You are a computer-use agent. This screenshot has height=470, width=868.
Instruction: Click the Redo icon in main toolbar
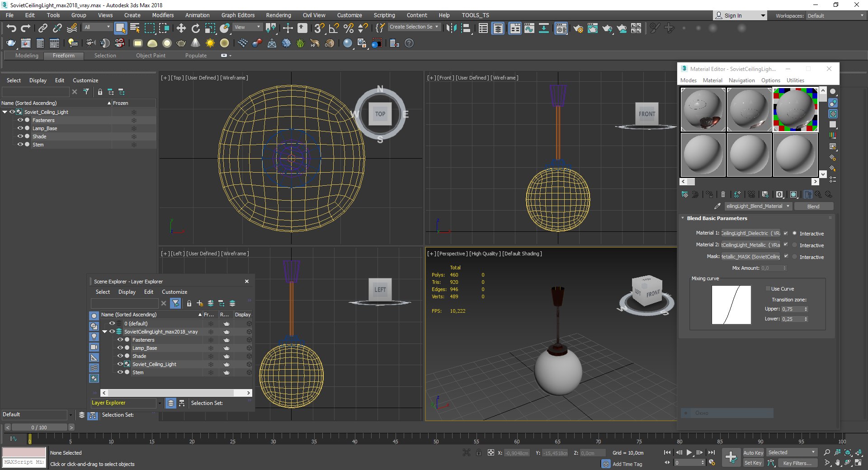(x=26, y=28)
